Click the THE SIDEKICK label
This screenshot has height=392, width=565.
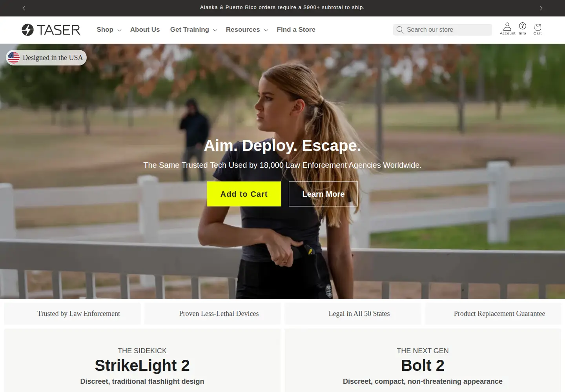coord(142,351)
